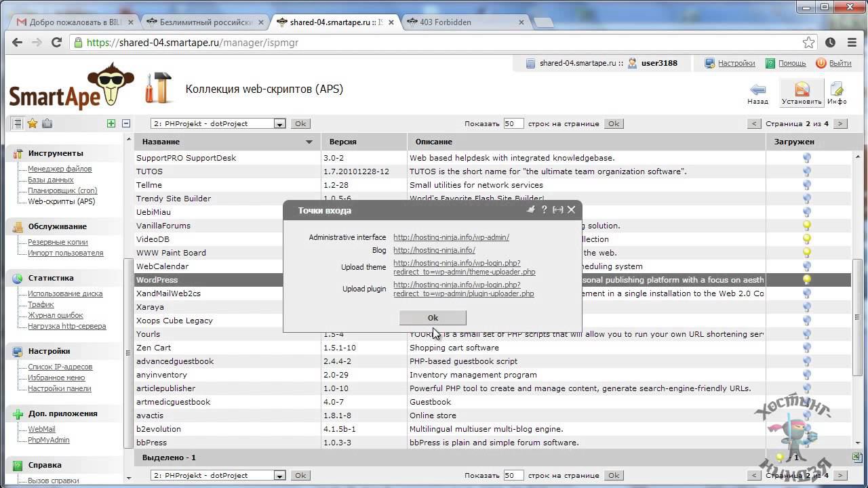This screenshot has height=488, width=868.
Task: Click the bulb icon in anyinventory row
Action: pyautogui.click(x=807, y=375)
